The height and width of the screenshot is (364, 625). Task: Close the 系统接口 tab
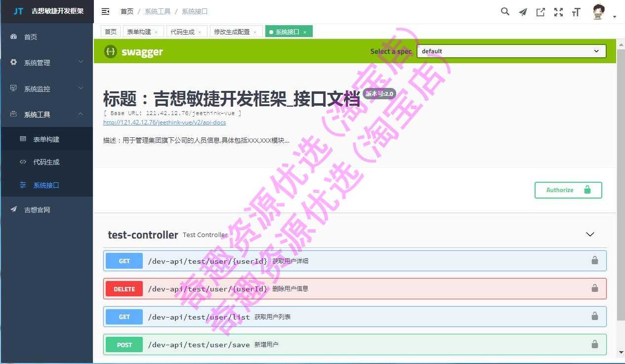click(305, 32)
